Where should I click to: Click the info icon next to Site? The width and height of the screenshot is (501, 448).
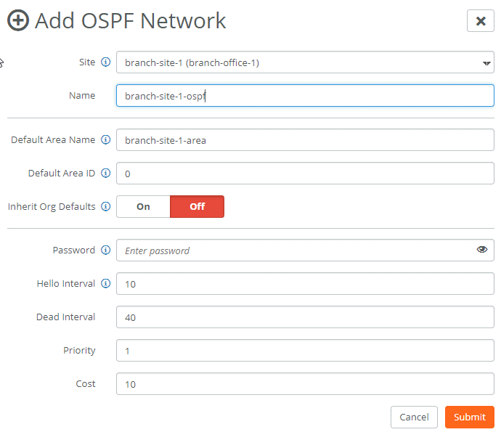pyautogui.click(x=106, y=62)
